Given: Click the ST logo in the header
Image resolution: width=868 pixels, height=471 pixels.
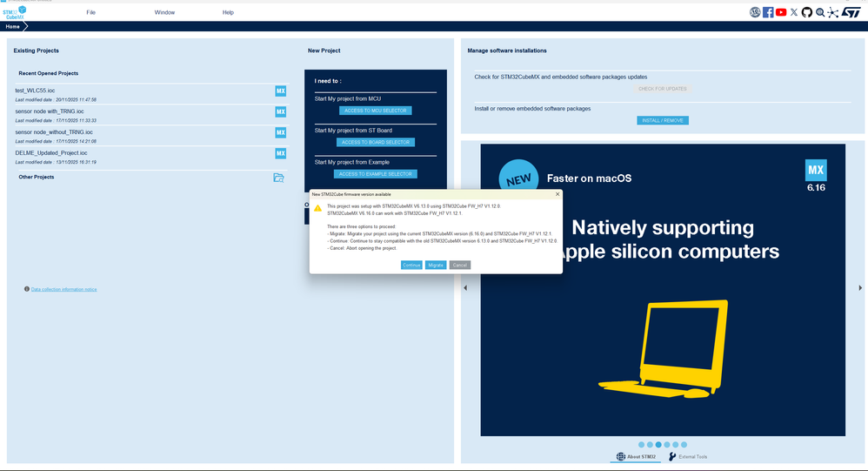Looking at the screenshot, I should [x=851, y=12].
